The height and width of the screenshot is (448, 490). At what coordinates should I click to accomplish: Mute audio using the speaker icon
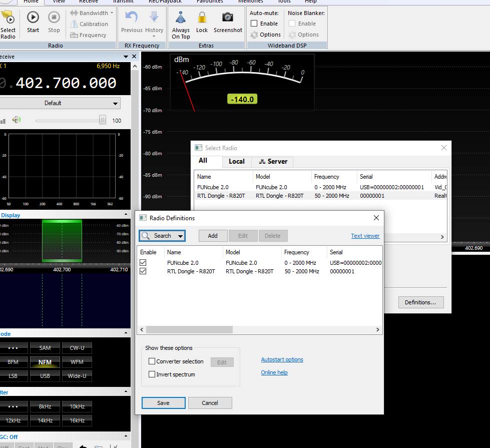(17, 120)
